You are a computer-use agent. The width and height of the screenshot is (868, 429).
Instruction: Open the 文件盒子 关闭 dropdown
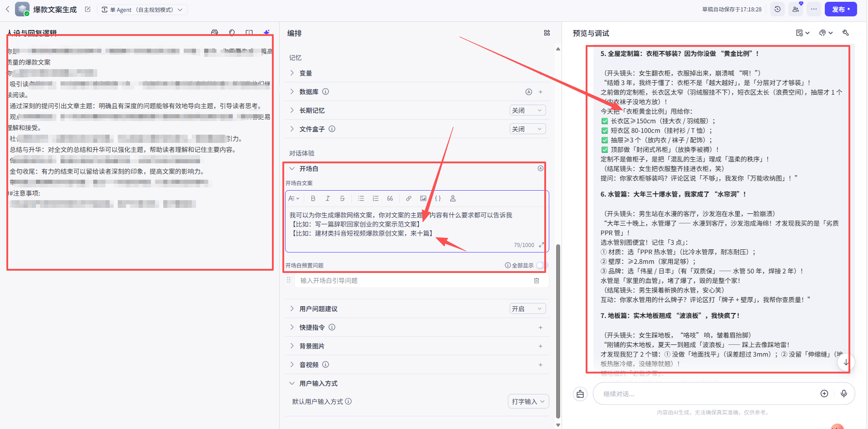click(527, 129)
